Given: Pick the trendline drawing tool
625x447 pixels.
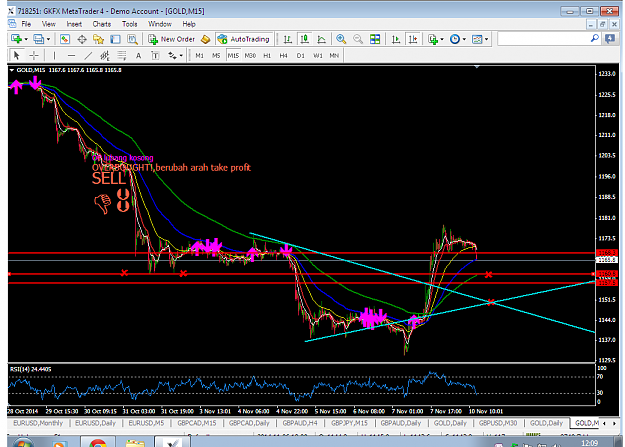Looking at the screenshot, I should [88, 55].
